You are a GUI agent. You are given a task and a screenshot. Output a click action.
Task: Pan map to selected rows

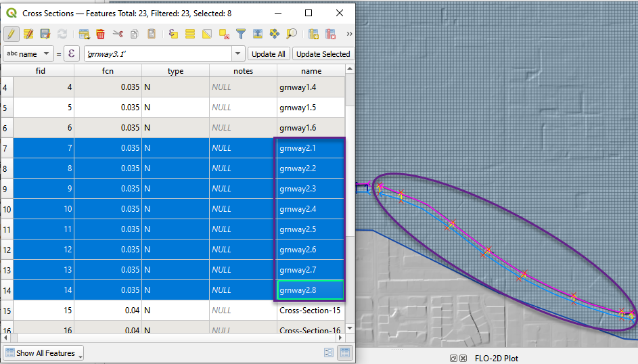tap(275, 34)
